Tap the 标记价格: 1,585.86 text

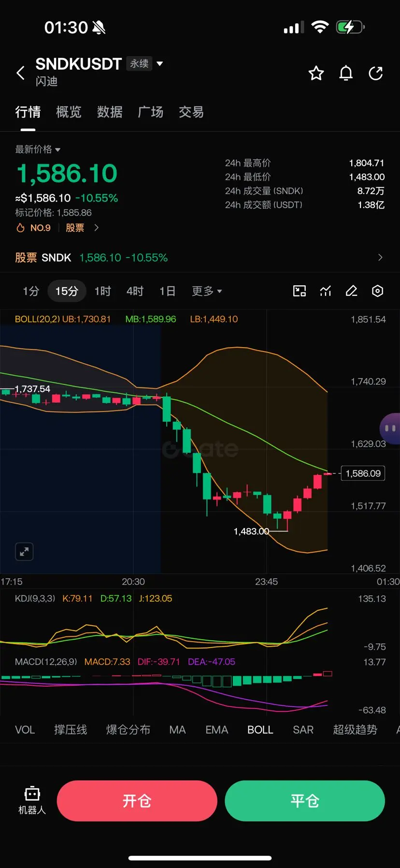coord(53,213)
